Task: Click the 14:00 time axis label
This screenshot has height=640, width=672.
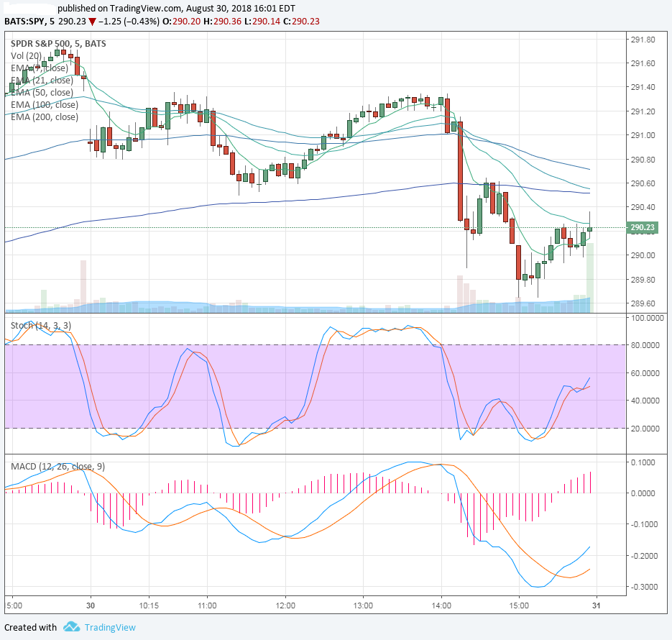Action: click(x=441, y=605)
